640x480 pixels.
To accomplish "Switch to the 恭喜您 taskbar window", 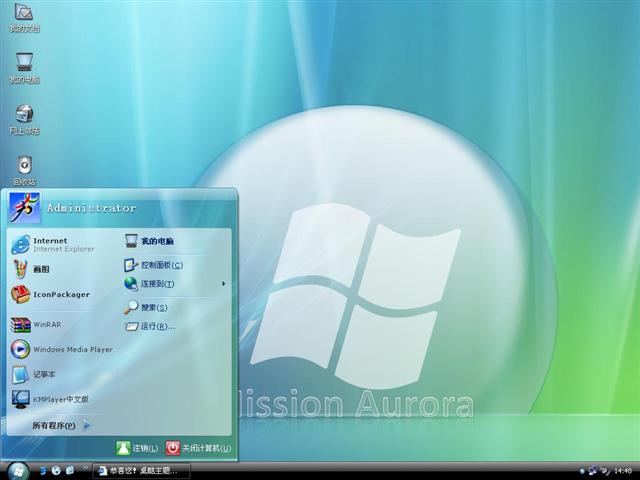I will (x=142, y=471).
